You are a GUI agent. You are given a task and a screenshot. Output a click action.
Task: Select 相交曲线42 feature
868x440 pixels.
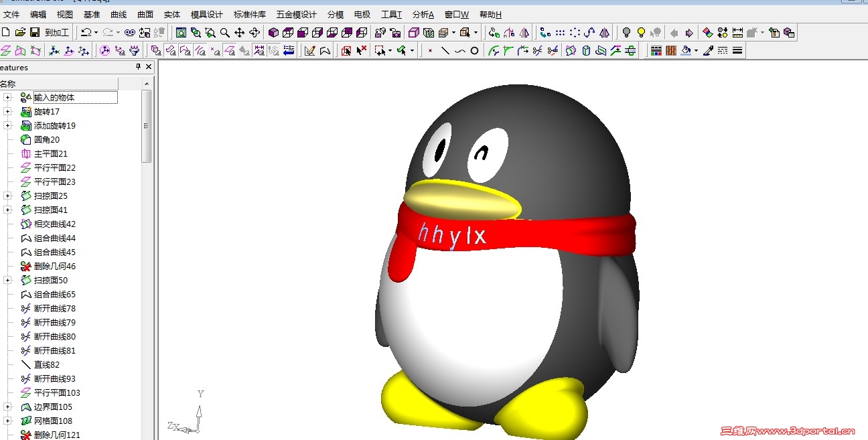(55, 224)
